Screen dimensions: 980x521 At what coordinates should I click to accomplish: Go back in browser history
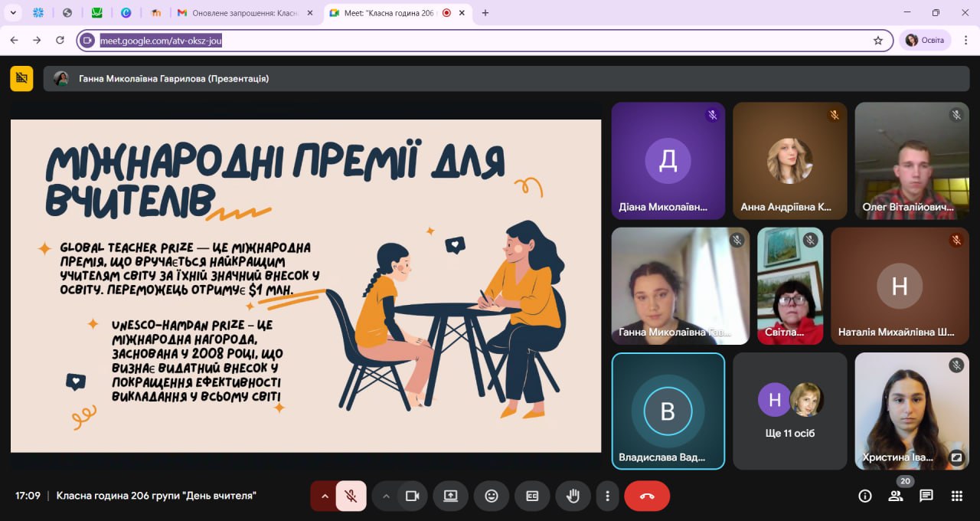click(x=14, y=41)
